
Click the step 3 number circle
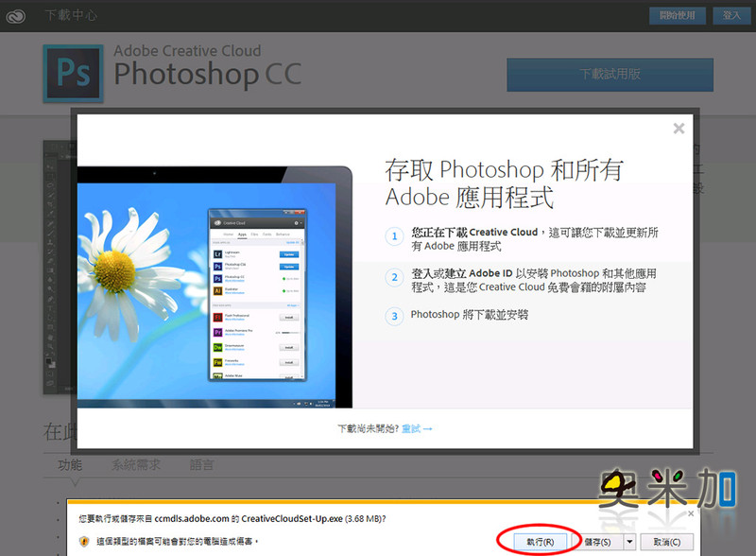point(394,317)
